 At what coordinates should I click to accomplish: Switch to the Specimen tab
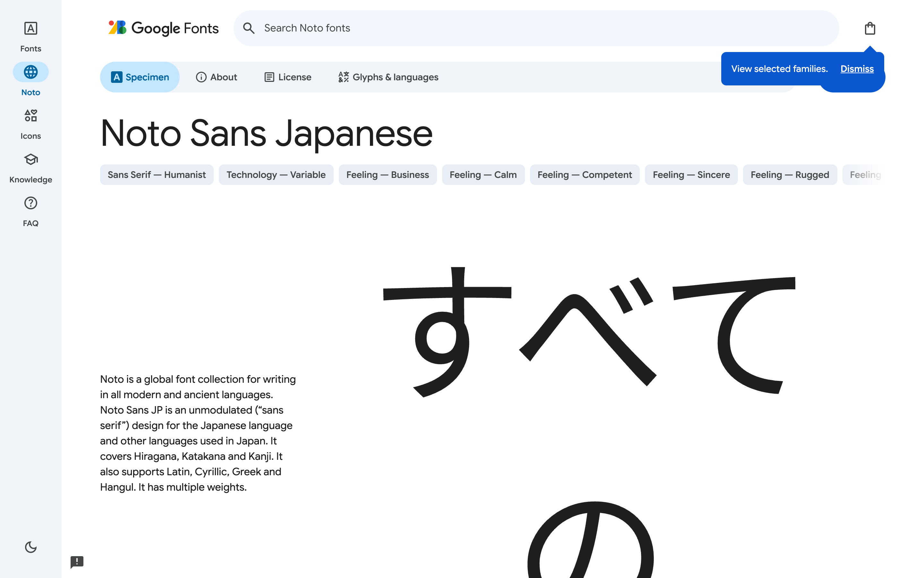(x=140, y=77)
